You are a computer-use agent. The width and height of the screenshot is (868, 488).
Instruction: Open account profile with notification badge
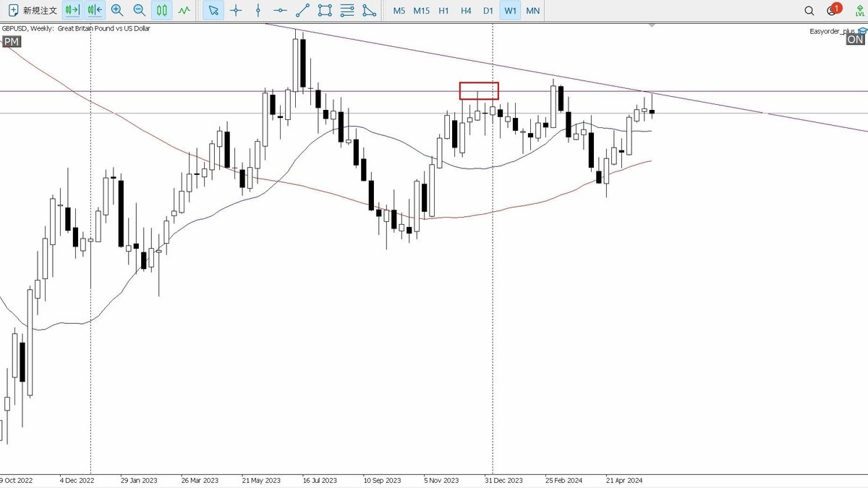pyautogui.click(x=833, y=10)
